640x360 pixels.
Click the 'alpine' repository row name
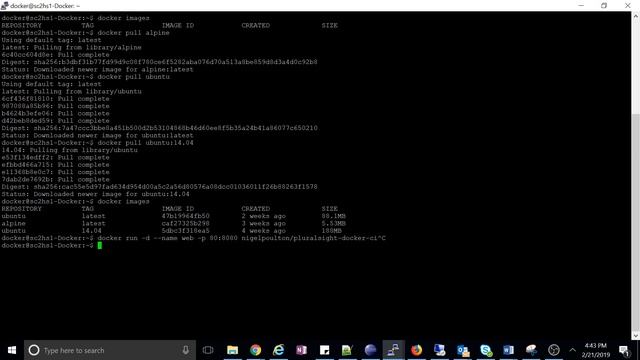13,223
